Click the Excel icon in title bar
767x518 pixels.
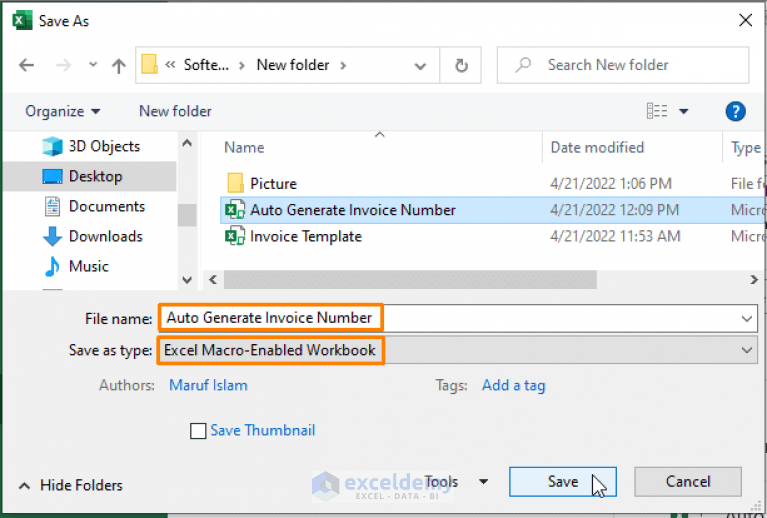point(22,21)
